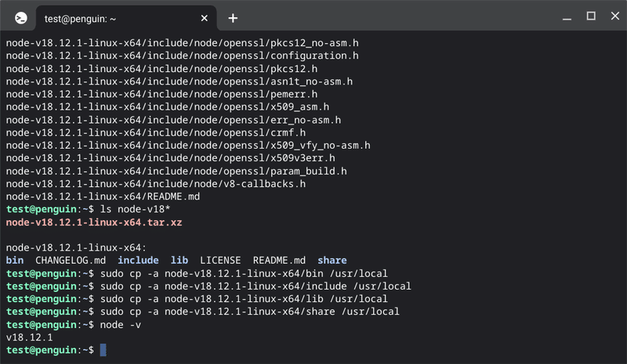The height and width of the screenshot is (364, 627).
Task: Click the x509_vfy_no-asm.h file line
Action: click(x=188, y=146)
